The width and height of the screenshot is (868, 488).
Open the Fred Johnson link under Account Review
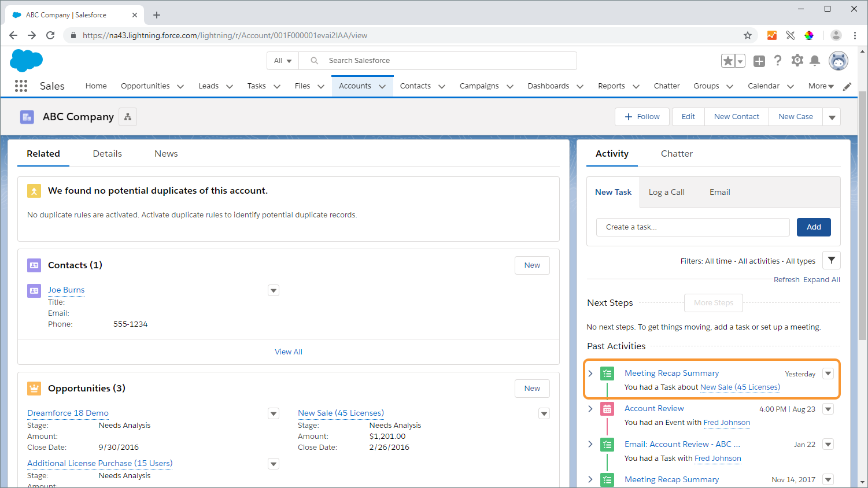727,423
